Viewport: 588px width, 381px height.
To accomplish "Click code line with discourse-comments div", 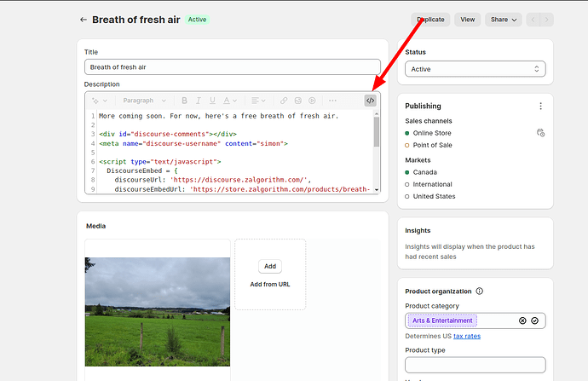I will 168,134.
